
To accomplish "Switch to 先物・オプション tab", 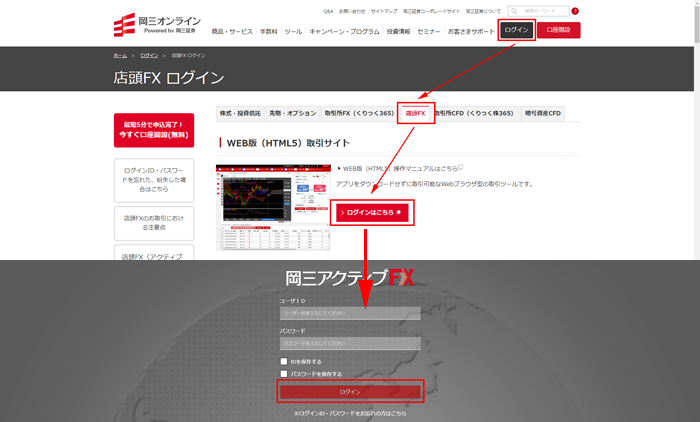I will [292, 113].
